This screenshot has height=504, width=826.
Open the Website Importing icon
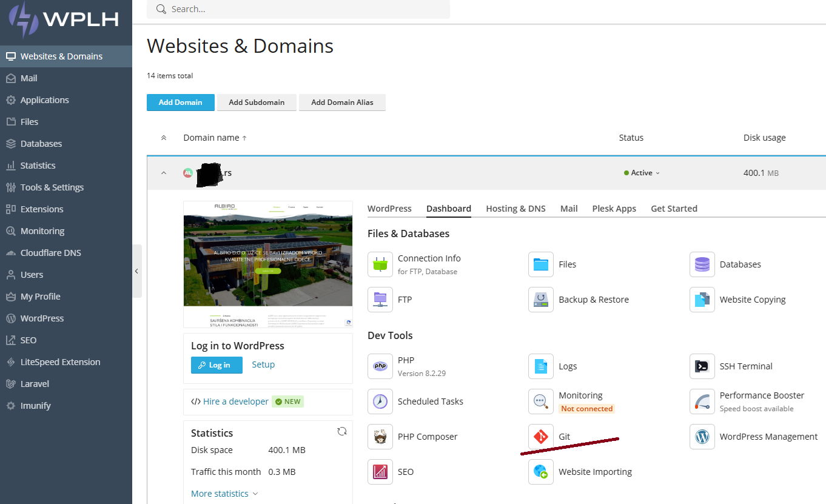tap(541, 472)
